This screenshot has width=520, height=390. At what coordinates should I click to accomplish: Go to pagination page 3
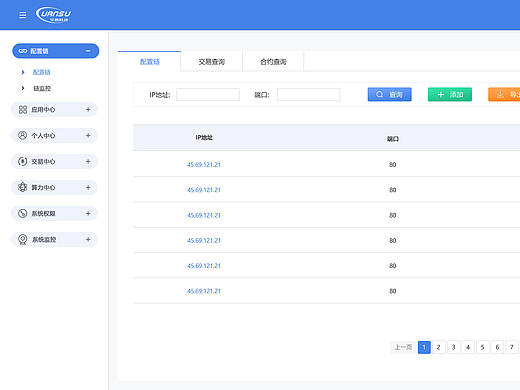[453, 347]
